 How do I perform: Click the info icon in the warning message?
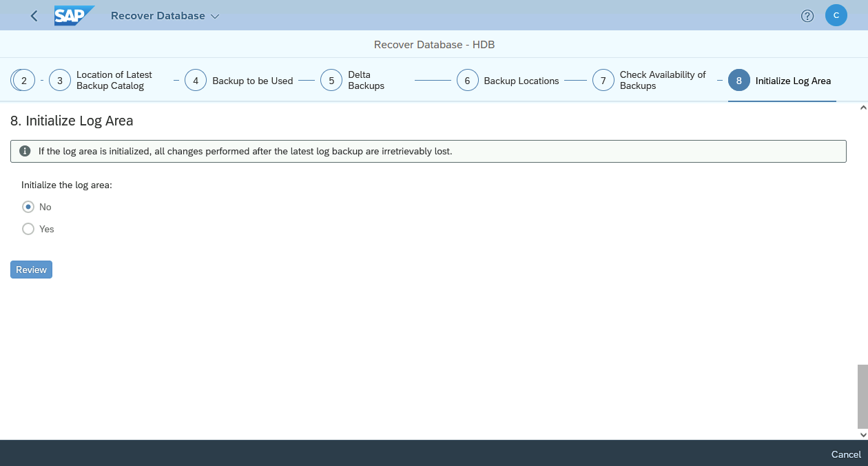(x=25, y=150)
